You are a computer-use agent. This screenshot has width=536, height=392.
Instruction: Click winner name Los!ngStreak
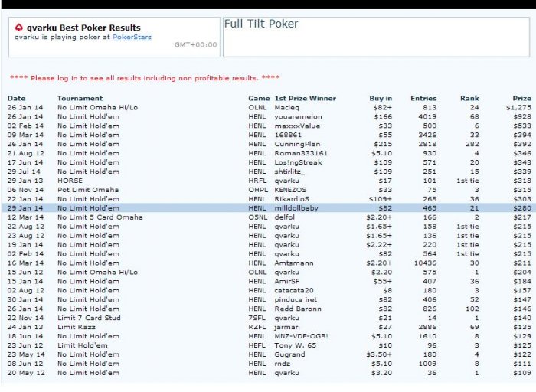pyautogui.click(x=299, y=162)
